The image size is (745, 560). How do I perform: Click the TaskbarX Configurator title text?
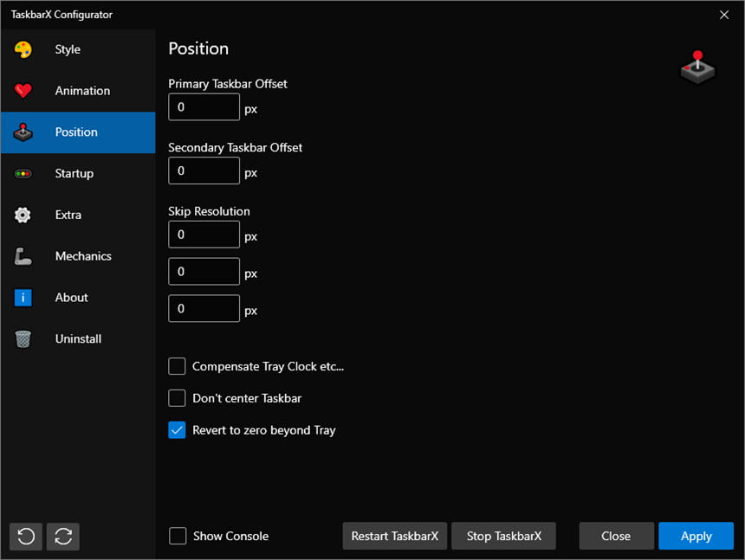point(62,15)
